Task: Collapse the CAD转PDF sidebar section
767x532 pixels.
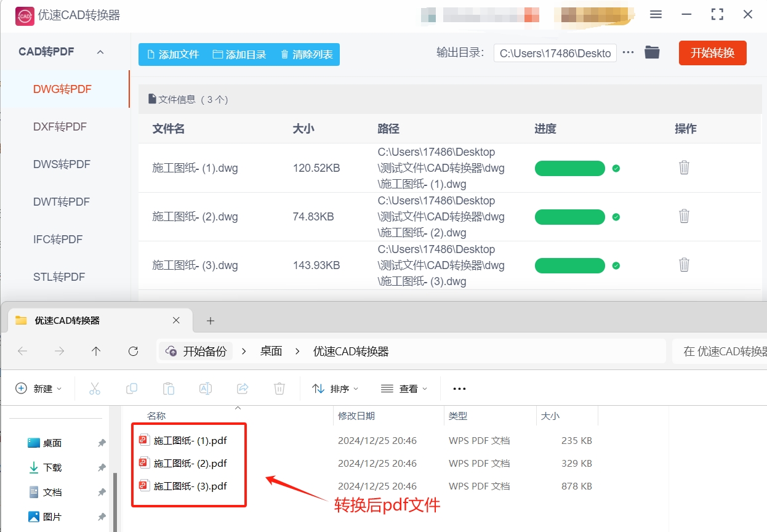Action: click(x=100, y=52)
